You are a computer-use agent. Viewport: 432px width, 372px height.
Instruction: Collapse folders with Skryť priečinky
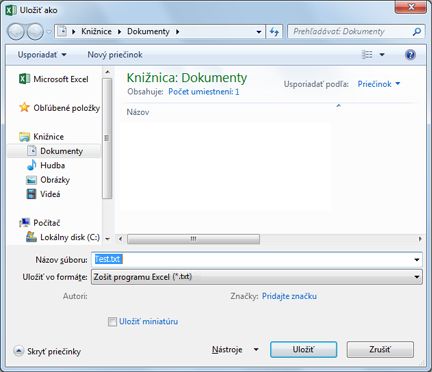point(47,351)
